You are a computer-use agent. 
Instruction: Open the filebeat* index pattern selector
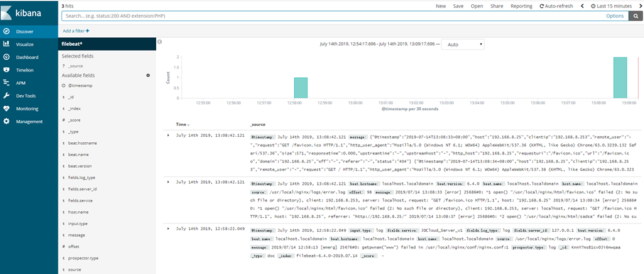coord(107,44)
